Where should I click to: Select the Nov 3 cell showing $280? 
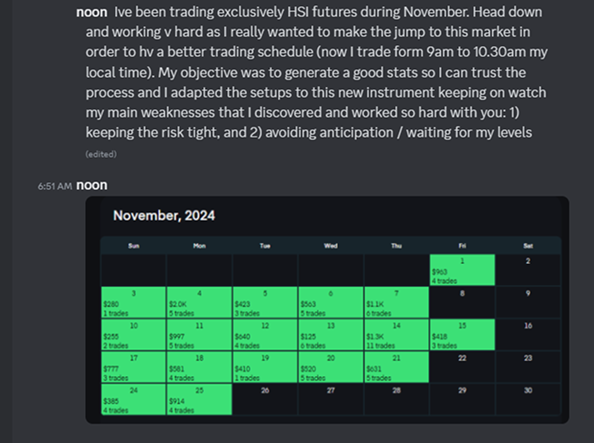133,302
